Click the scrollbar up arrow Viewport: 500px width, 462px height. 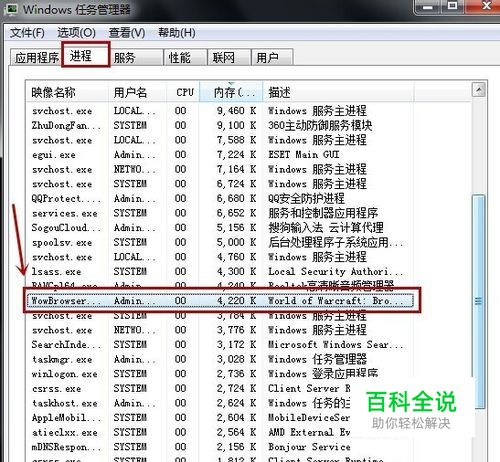479,89
